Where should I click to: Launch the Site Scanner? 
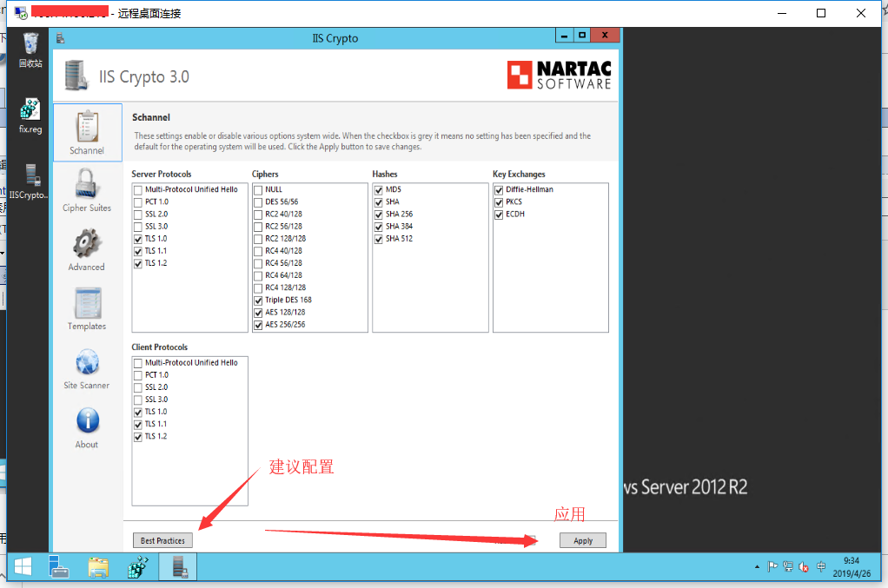tap(86, 368)
